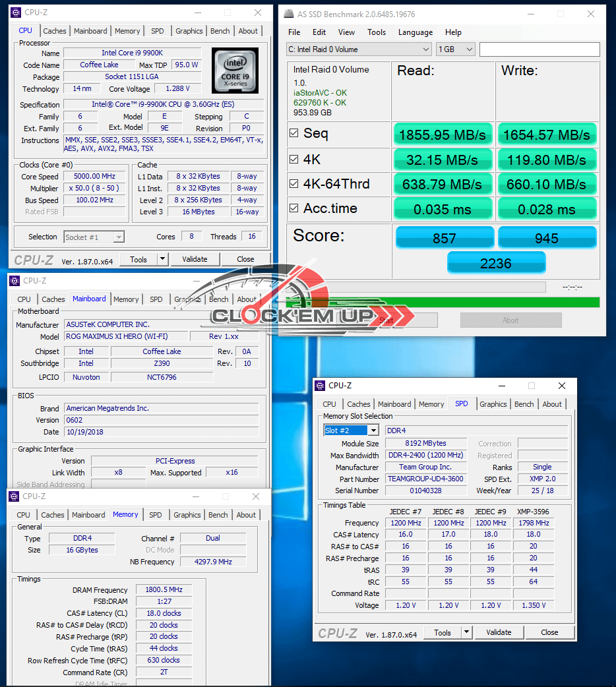
Task: Click the CPU-Z icon in the Memory window title
Action: (x=15, y=496)
